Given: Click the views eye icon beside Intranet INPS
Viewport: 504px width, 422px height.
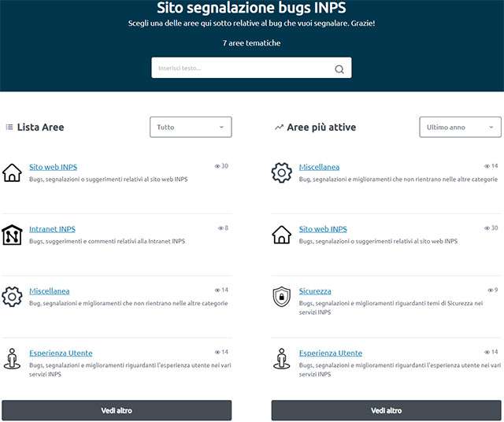Looking at the screenshot, I should coord(220,228).
